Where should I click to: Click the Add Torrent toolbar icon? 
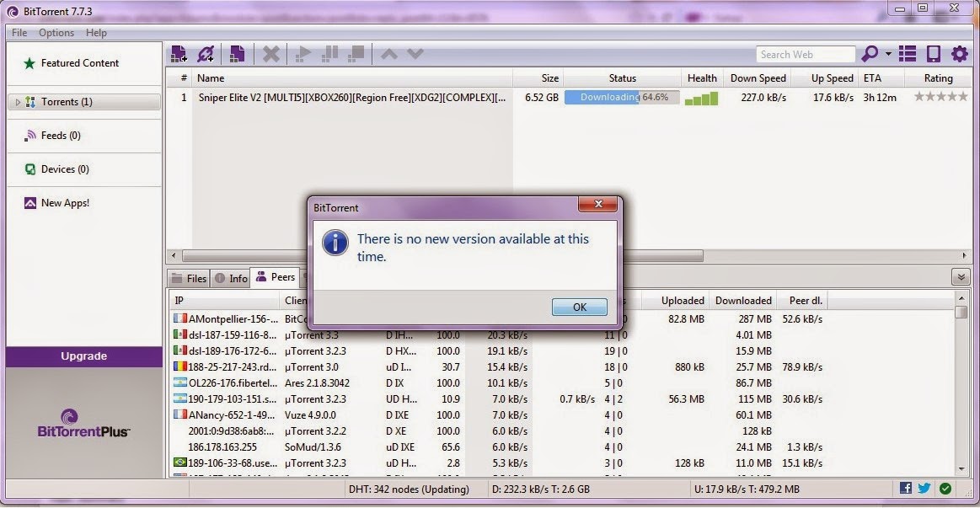179,54
